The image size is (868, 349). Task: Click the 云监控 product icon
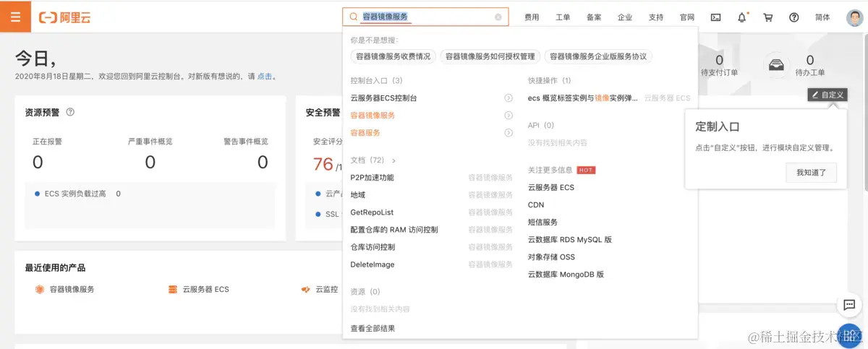[x=306, y=289]
